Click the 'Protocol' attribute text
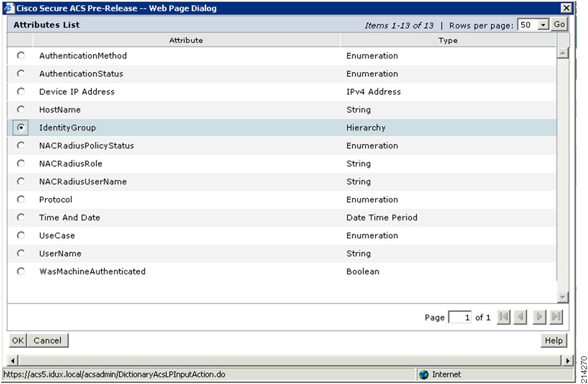The image size is (588, 384). coord(56,200)
